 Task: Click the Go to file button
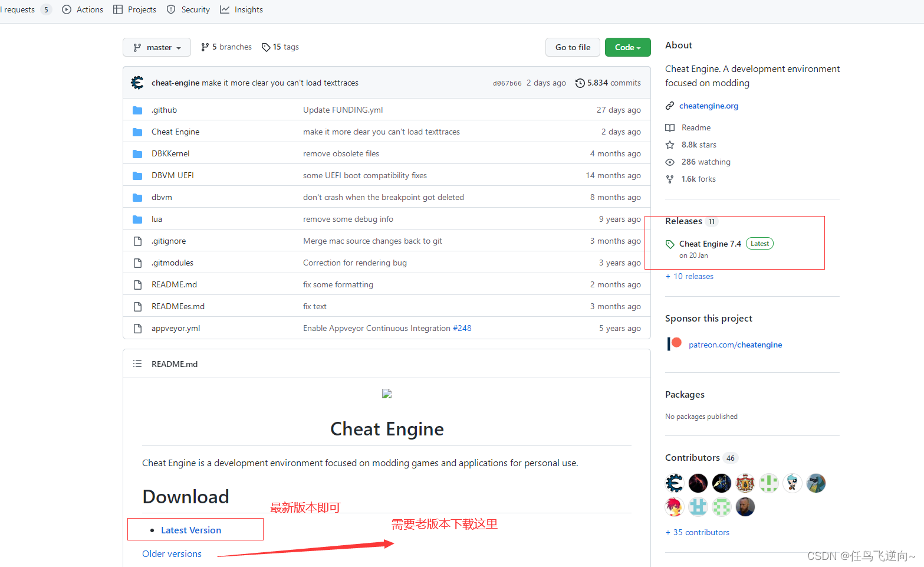pyautogui.click(x=573, y=47)
